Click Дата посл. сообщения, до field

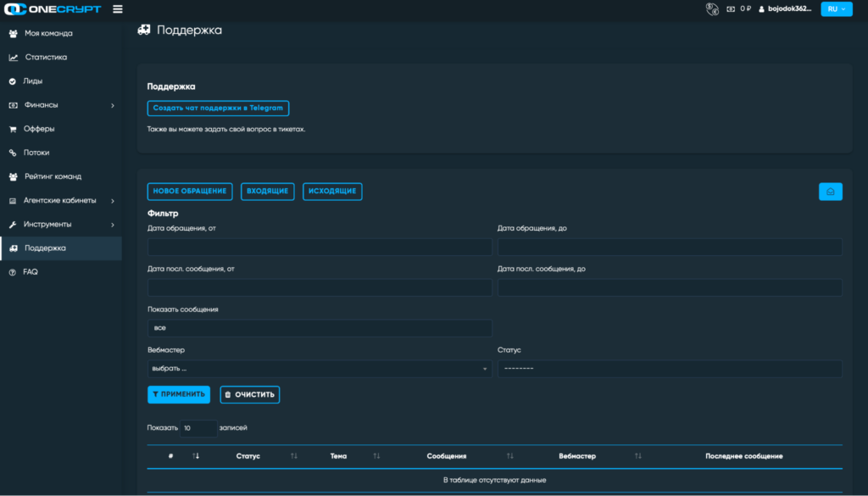(670, 287)
